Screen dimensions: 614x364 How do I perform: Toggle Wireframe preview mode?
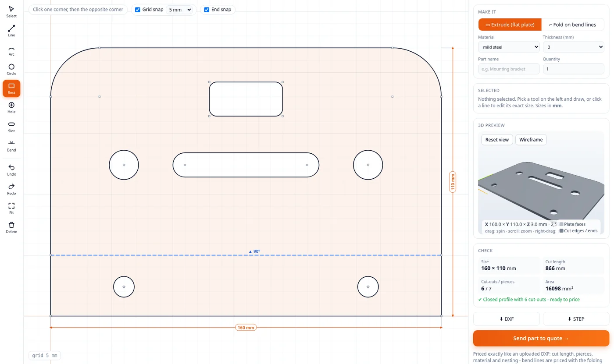pyautogui.click(x=531, y=140)
